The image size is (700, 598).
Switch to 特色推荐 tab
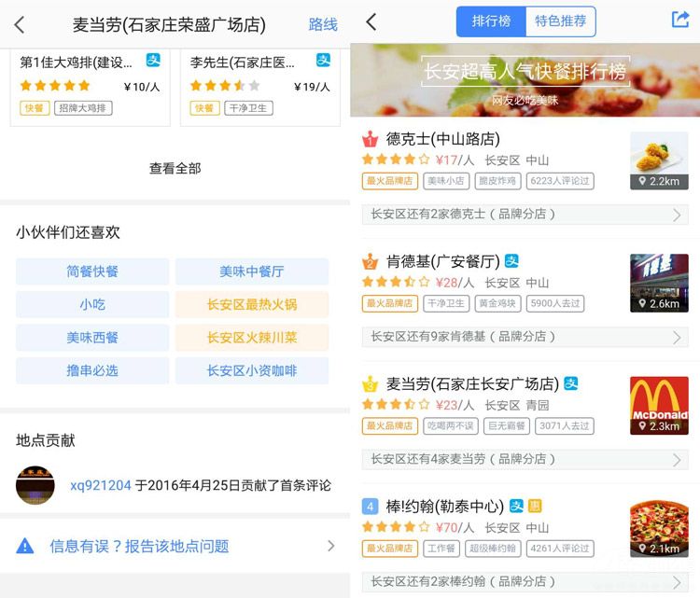tap(560, 21)
